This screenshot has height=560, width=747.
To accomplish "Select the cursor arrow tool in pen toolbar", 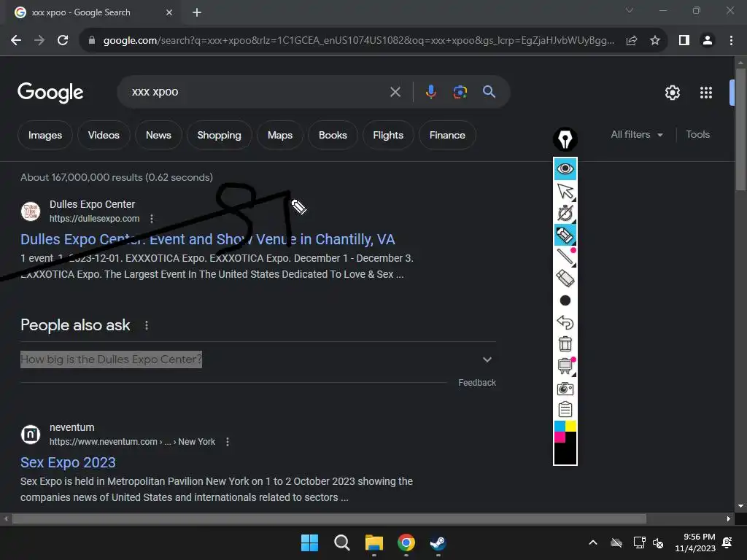I will click(x=565, y=191).
